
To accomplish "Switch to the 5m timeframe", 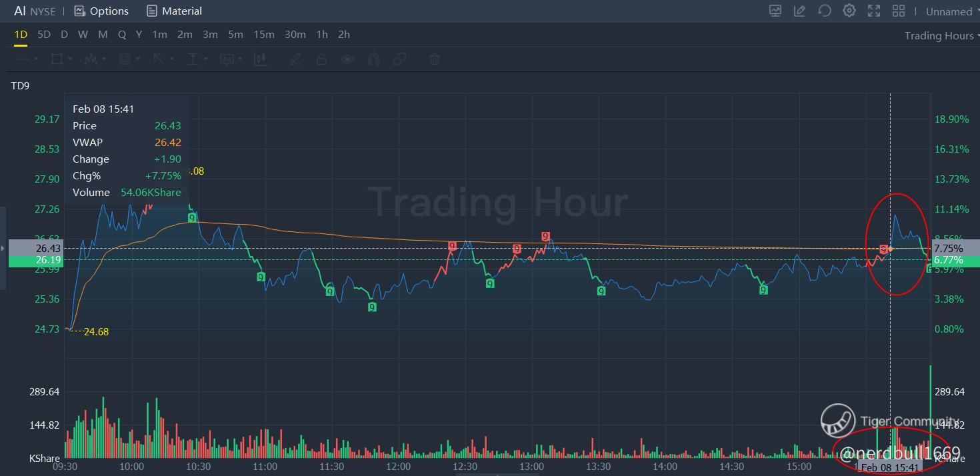I will (235, 35).
